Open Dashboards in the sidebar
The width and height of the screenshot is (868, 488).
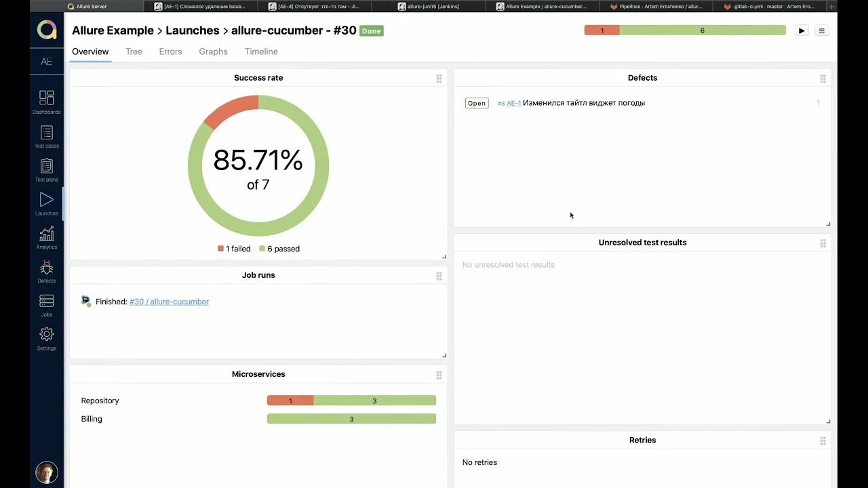(47, 102)
